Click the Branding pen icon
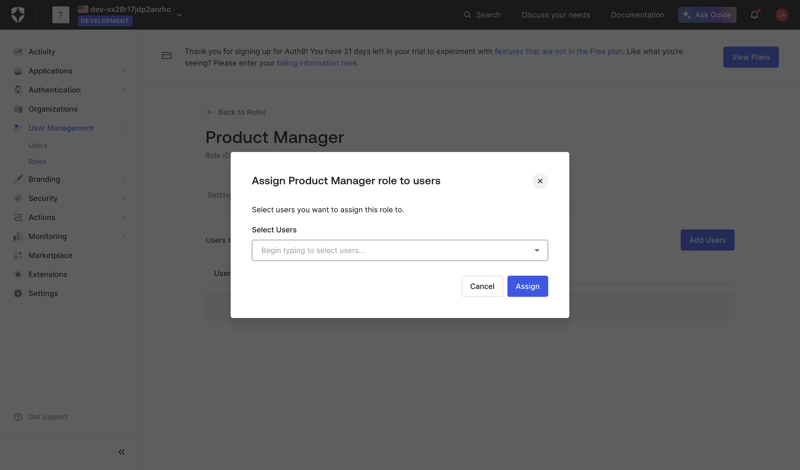 click(18, 179)
